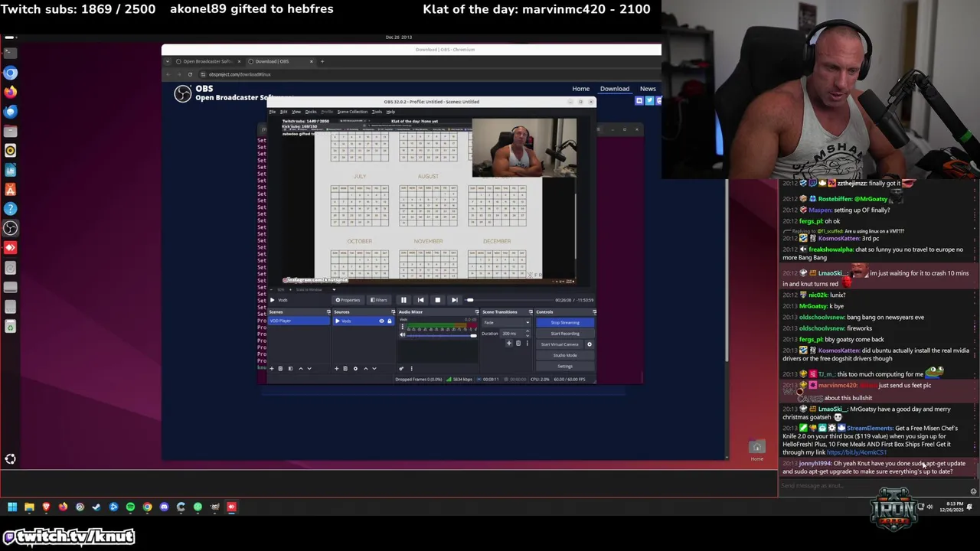Image resolution: width=980 pixels, height=551 pixels.
Task: Move the source up with arrow icon
Action: pyautogui.click(x=365, y=369)
